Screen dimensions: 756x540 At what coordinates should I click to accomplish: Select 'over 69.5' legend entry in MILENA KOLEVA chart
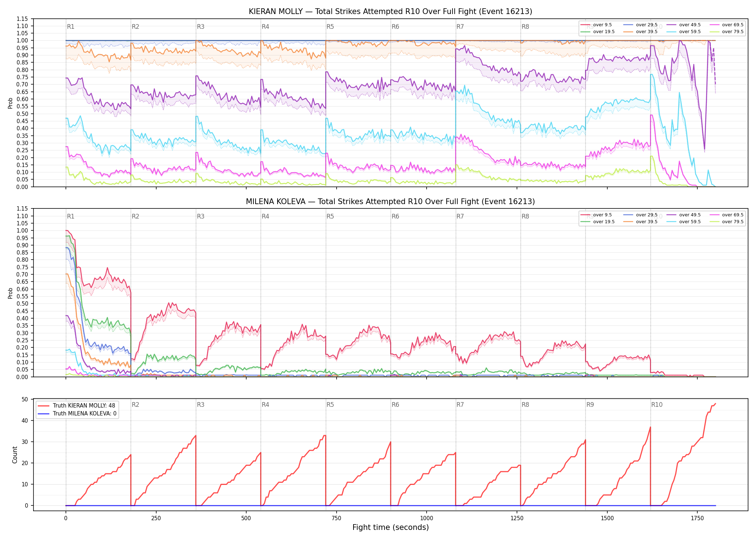coord(726,215)
